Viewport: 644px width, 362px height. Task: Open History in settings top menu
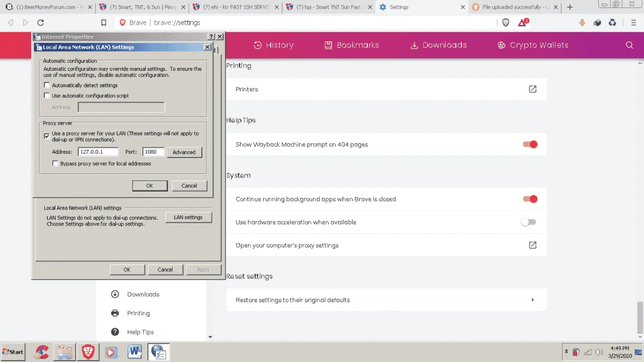[x=274, y=45]
